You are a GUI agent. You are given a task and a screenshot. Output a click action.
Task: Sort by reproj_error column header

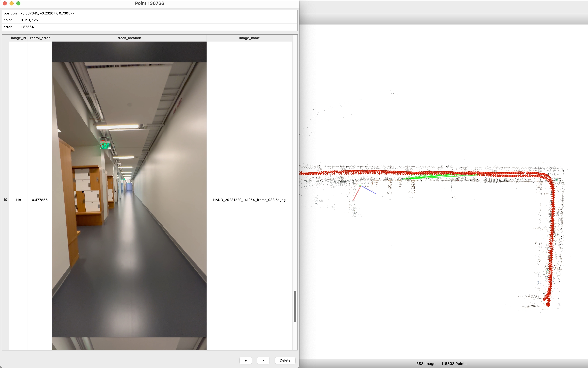click(x=40, y=38)
